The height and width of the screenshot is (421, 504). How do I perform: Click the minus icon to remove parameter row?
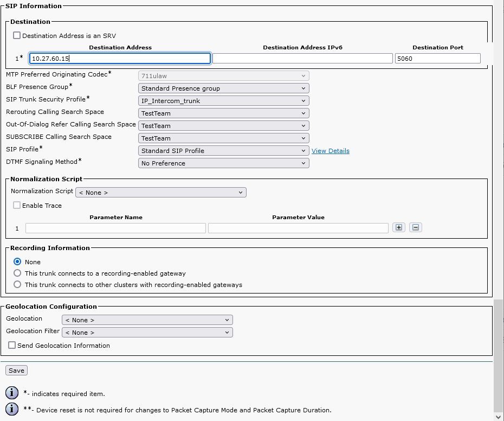pyautogui.click(x=415, y=228)
